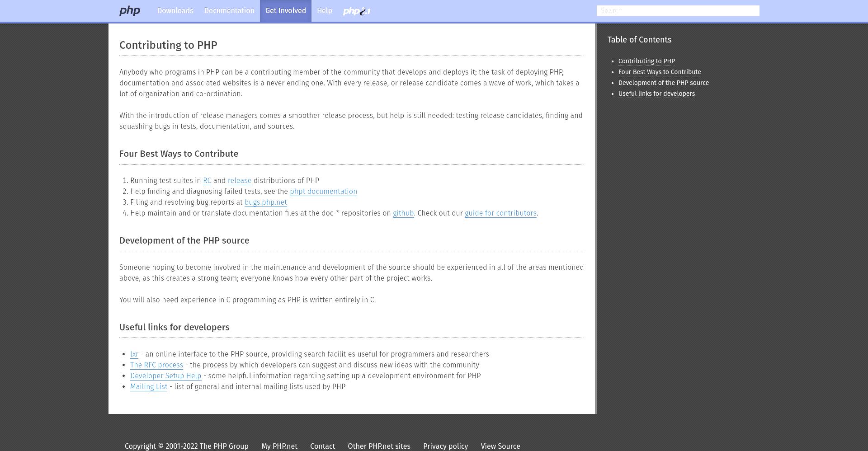
Task: Open the Help menu item
Action: coord(325,11)
